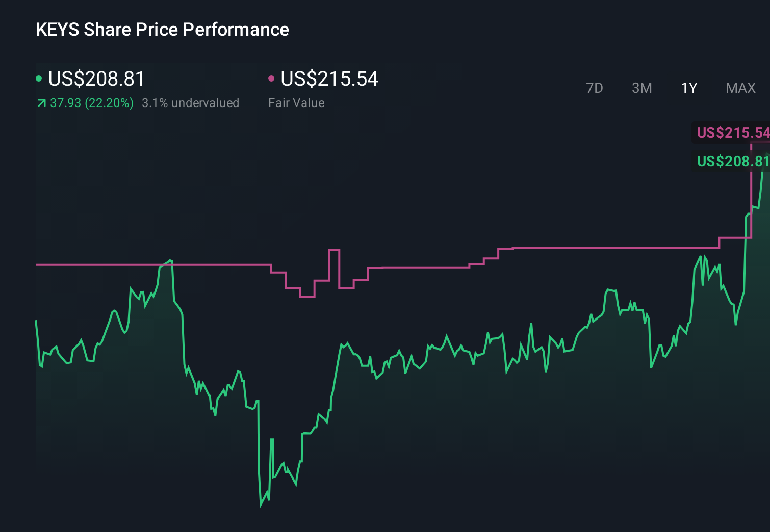Switch to the 3M tab

(641, 88)
